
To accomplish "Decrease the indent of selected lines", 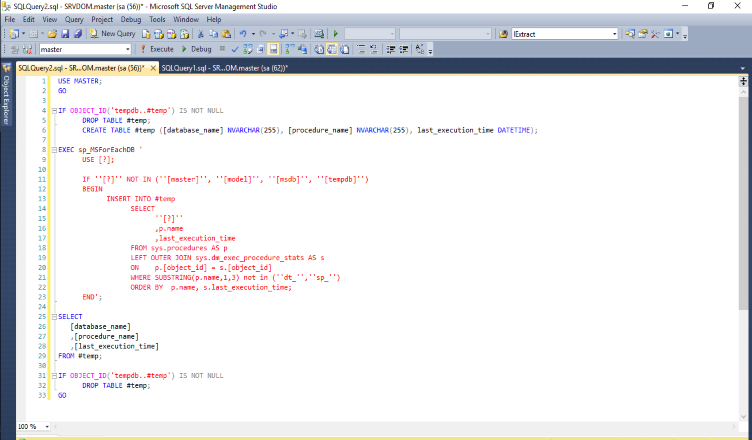I will click(x=390, y=49).
